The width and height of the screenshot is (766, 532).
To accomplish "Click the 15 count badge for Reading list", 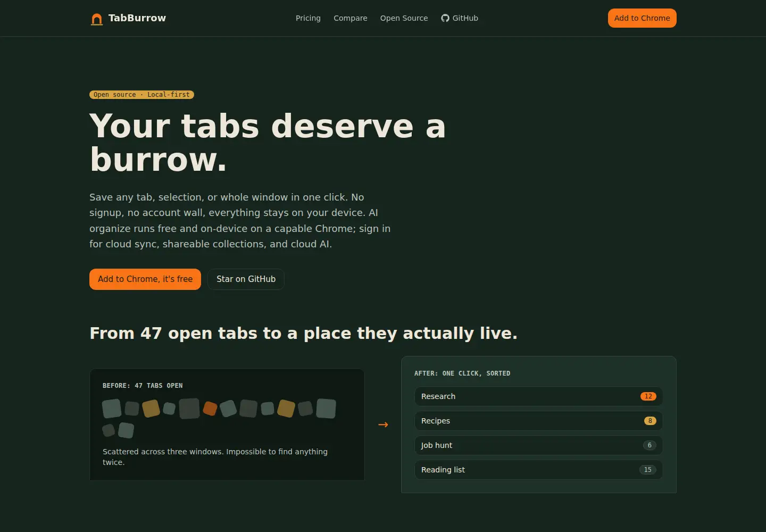I will pos(648,470).
